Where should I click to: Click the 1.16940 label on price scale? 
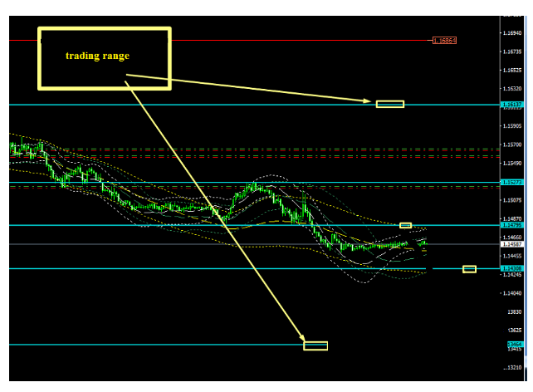(x=513, y=32)
